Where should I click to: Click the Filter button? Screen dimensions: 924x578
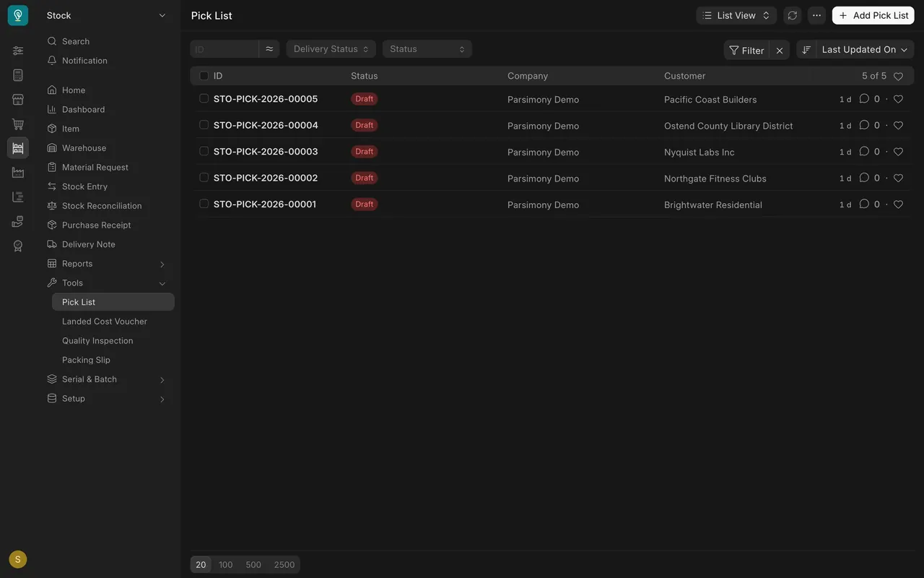click(746, 50)
